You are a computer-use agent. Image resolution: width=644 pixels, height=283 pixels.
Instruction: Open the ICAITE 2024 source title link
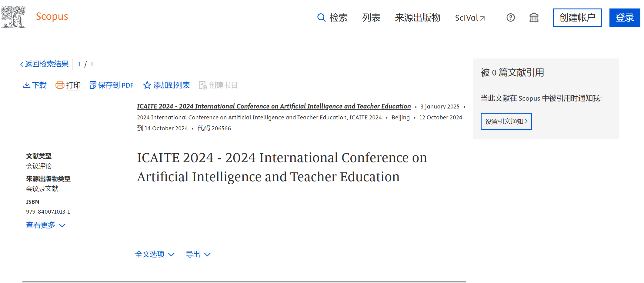[273, 106]
